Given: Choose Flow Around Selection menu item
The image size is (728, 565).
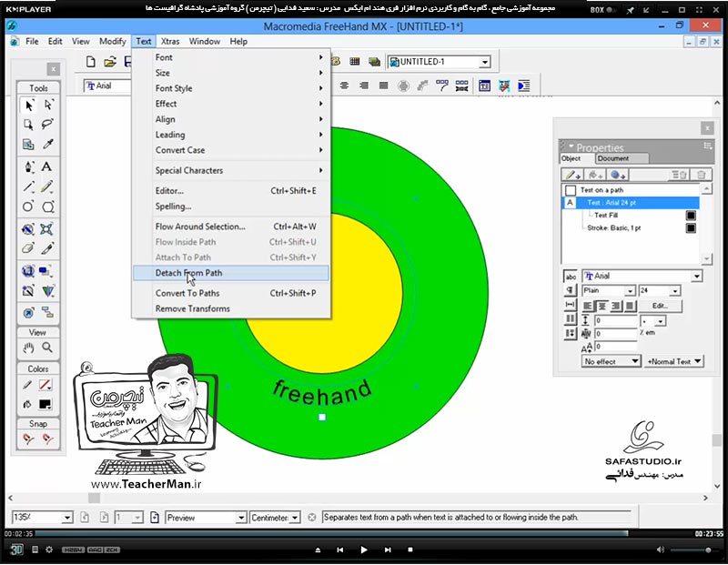Looking at the screenshot, I should pyautogui.click(x=231, y=227).
